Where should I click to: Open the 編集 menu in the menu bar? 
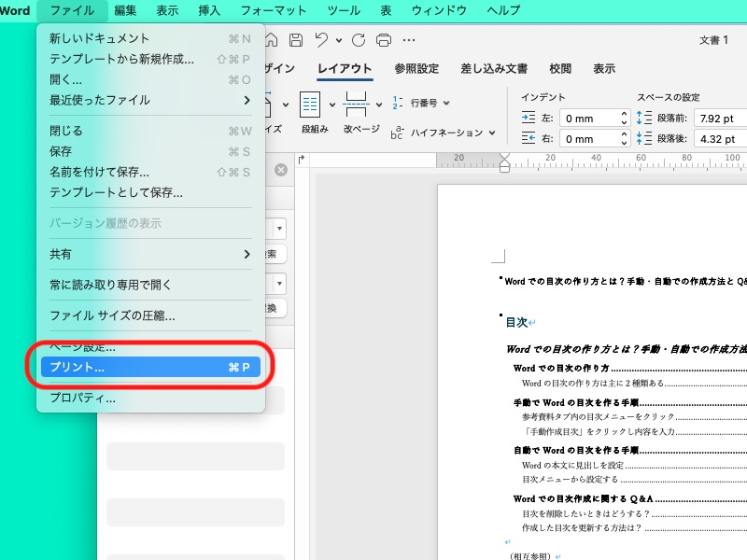point(125,10)
